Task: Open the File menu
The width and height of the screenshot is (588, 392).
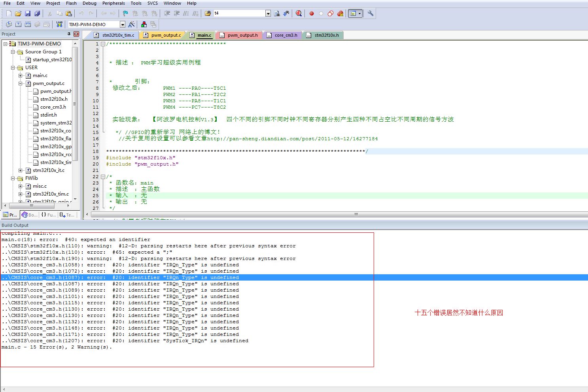Action: tap(7, 3)
